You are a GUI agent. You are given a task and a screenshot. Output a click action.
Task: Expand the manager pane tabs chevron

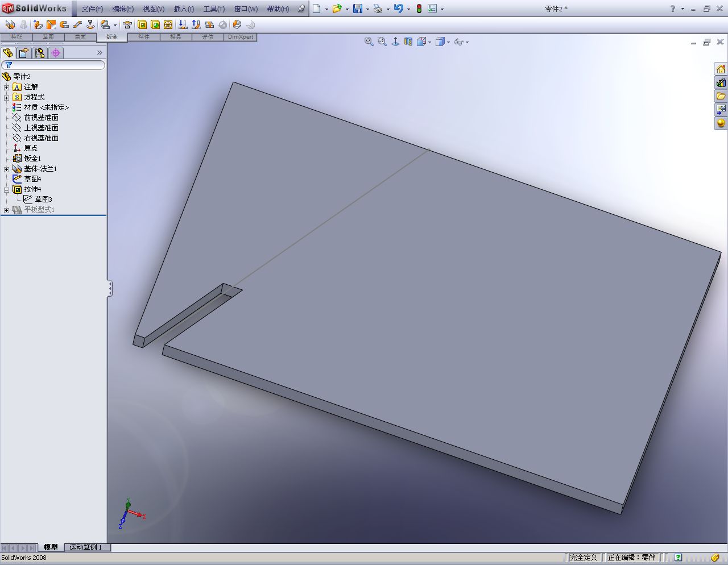coord(100,53)
